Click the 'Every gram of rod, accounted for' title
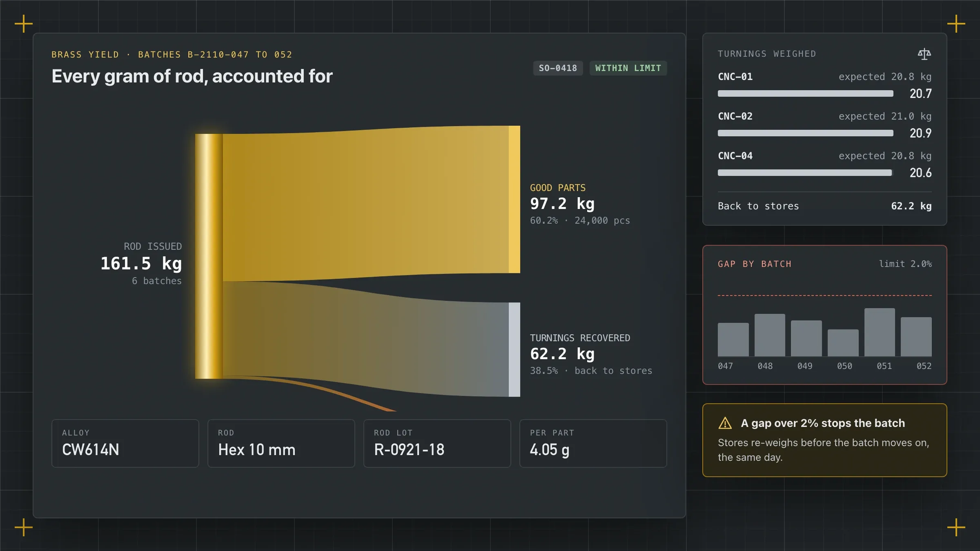 point(192,76)
